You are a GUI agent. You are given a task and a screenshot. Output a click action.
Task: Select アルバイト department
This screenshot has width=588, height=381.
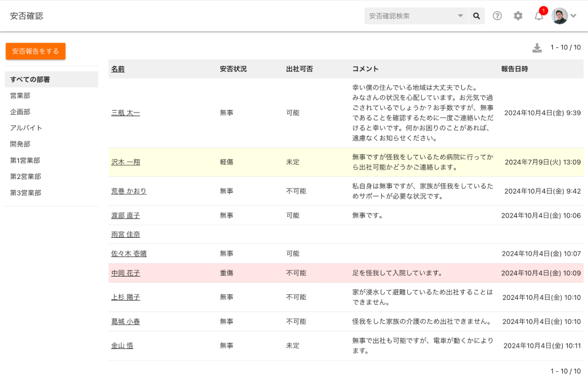tap(26, 128)
